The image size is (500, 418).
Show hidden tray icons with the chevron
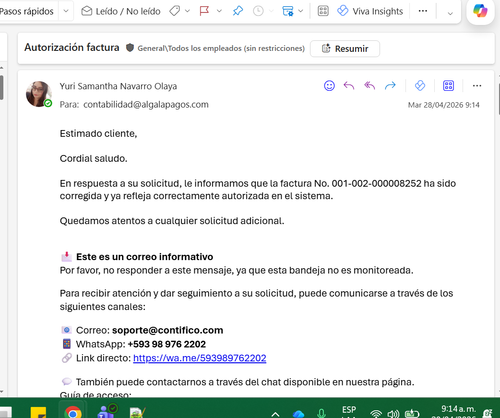tap(275, 414)
